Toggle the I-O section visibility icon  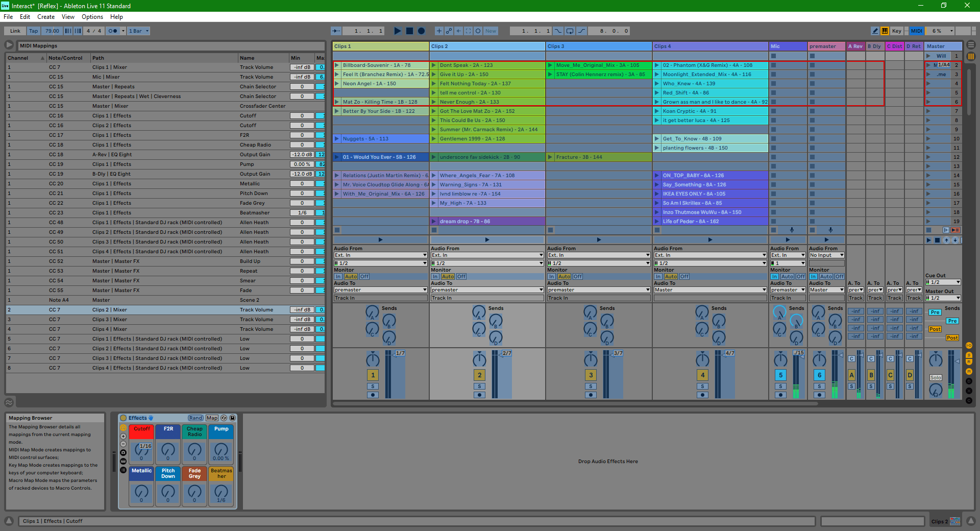click(969, 346)
